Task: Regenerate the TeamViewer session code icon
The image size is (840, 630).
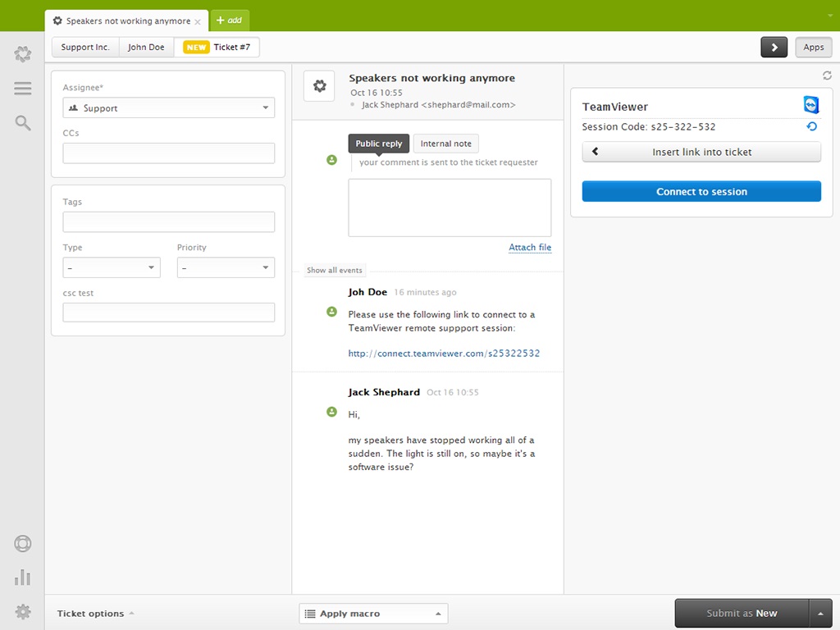Action: tap(811, 127)
